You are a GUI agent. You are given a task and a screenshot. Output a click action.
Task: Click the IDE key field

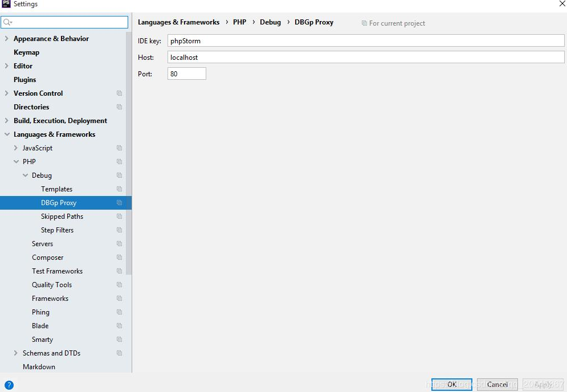tap(366, 41)
